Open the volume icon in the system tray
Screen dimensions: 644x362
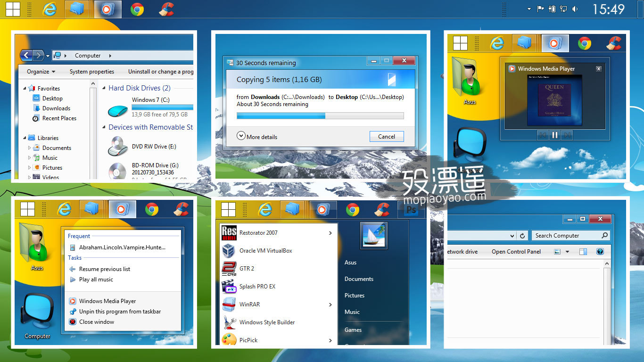pos(575,8)
